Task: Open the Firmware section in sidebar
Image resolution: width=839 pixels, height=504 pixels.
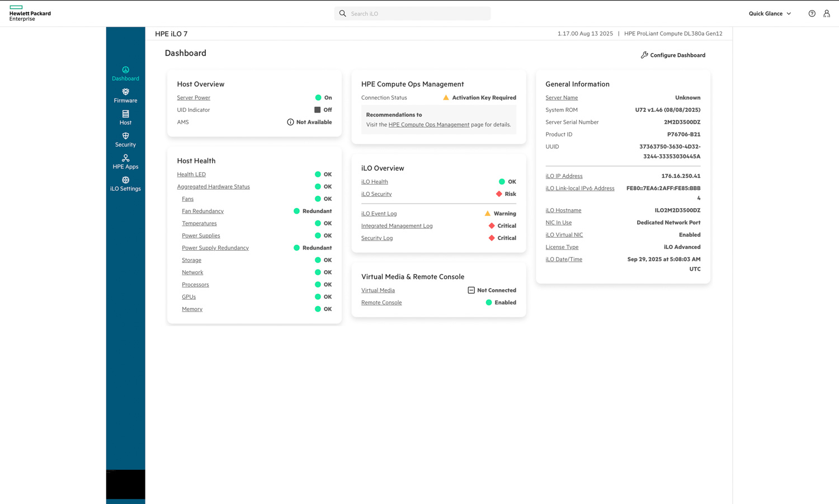Action: (125, 96)
